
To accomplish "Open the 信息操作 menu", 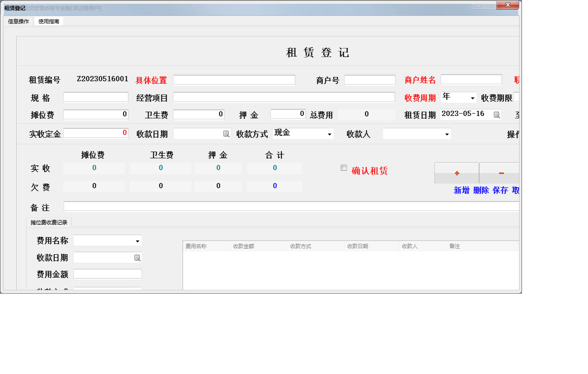I will pyautogui.click(x=19, y=21).
